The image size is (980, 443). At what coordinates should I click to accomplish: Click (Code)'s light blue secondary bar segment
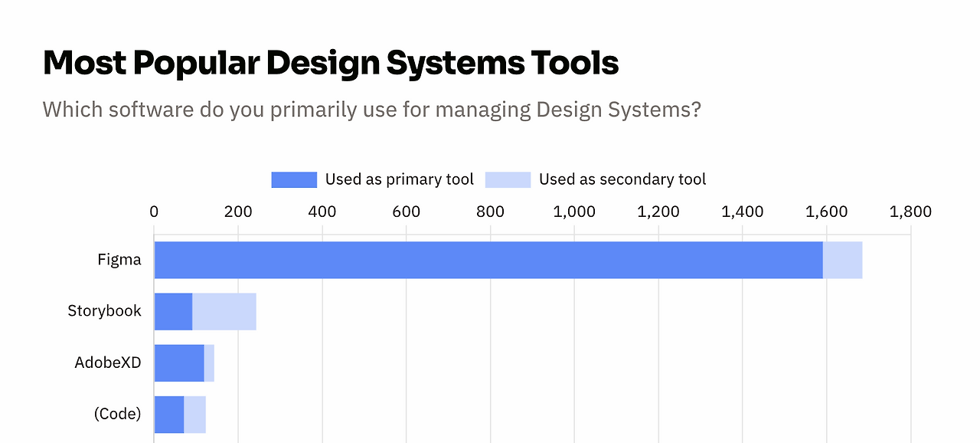(195, 414)
